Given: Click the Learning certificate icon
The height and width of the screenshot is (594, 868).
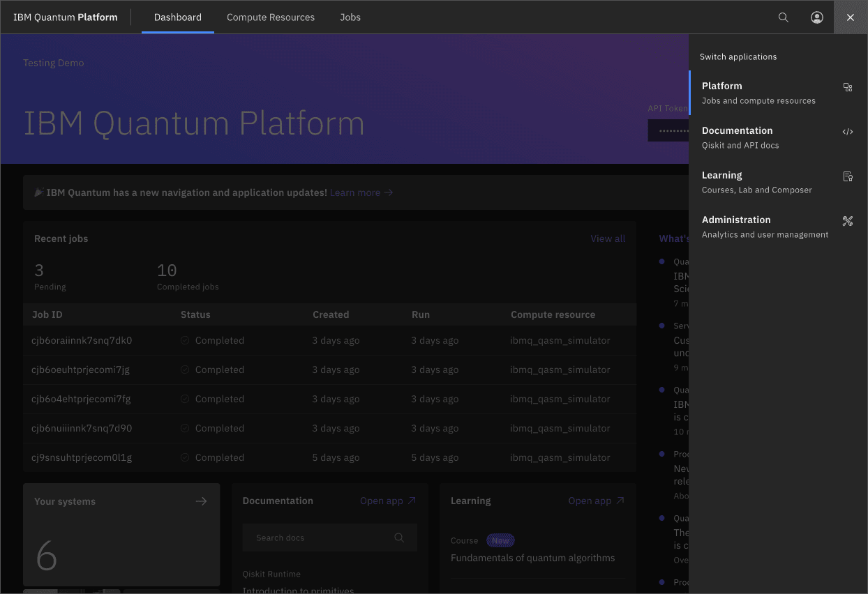Looking at the screenshot, I should click(848, 176).
